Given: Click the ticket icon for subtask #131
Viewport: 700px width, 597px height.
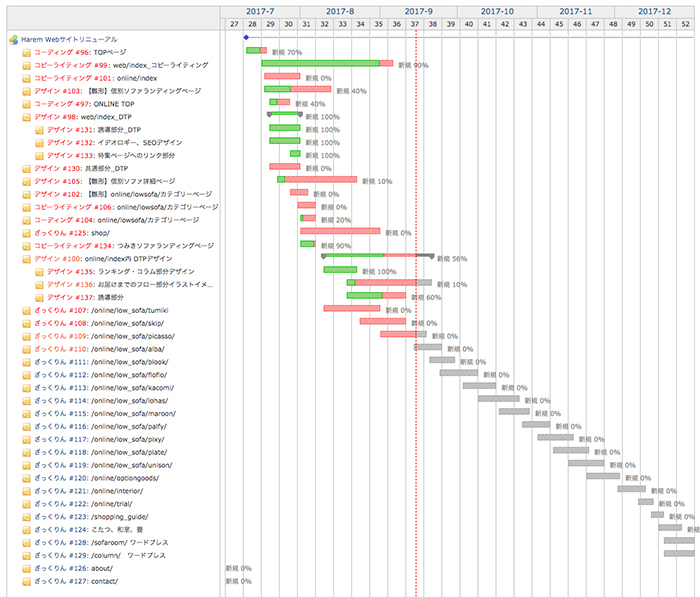Looking at the screenshot, I should 39,130.
